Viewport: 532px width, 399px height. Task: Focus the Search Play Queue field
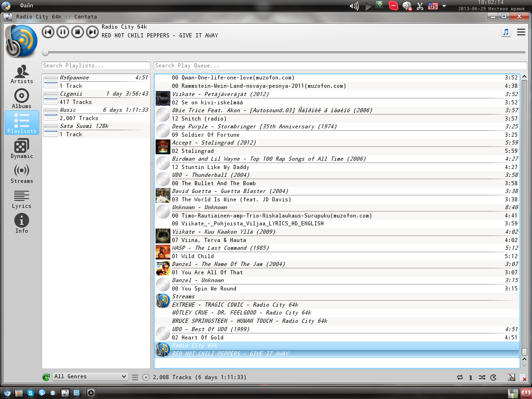coord(340,66)
